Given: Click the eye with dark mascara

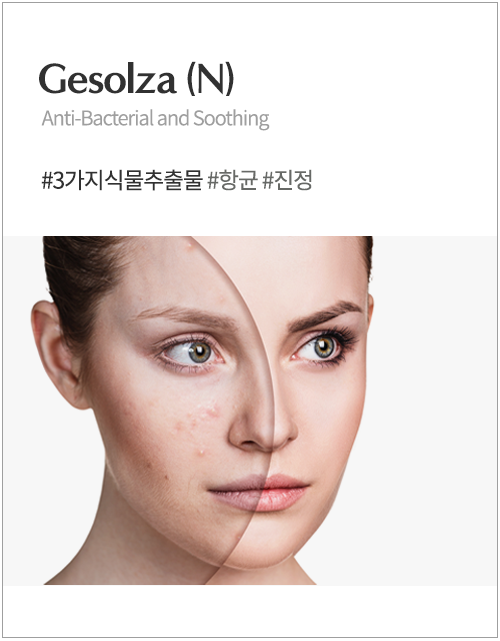Looking at the screenshot, I should [x=323, y=347].
